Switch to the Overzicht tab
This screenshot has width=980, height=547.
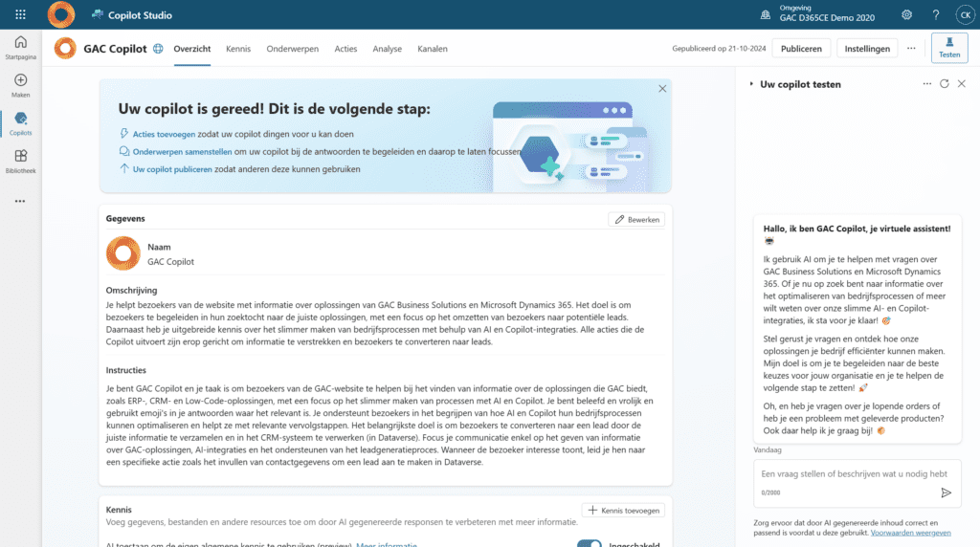[x=191, y=49]
